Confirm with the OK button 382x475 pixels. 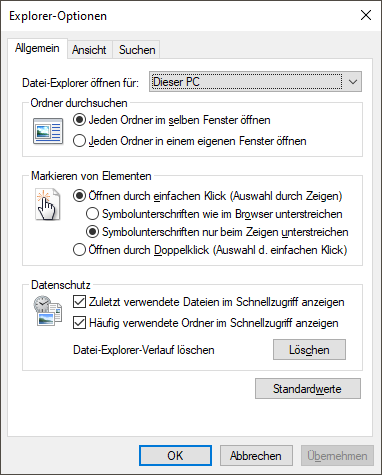click(x=175, y=455)
